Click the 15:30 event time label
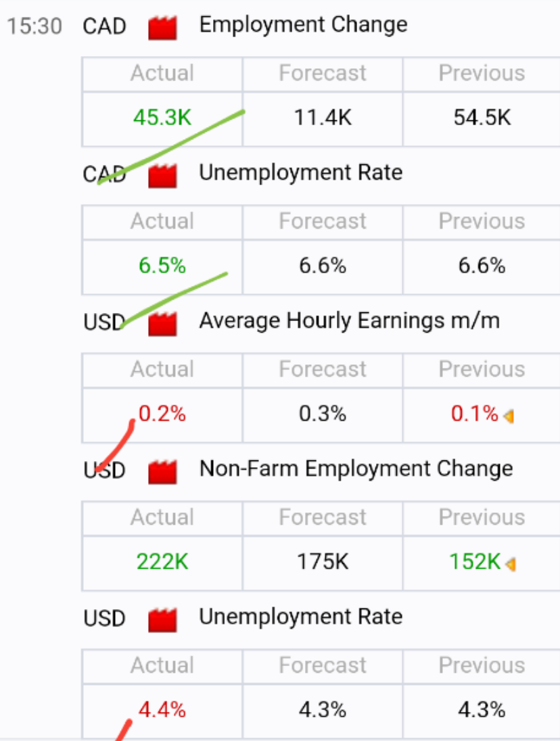This screenshot has width=560, height=741. coord(34,26)
